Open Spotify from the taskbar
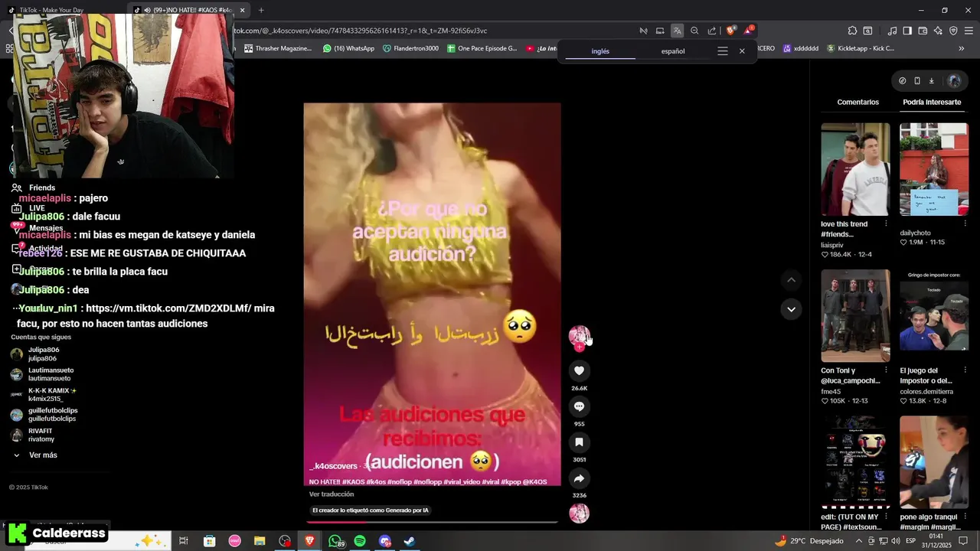 (360, 541)
